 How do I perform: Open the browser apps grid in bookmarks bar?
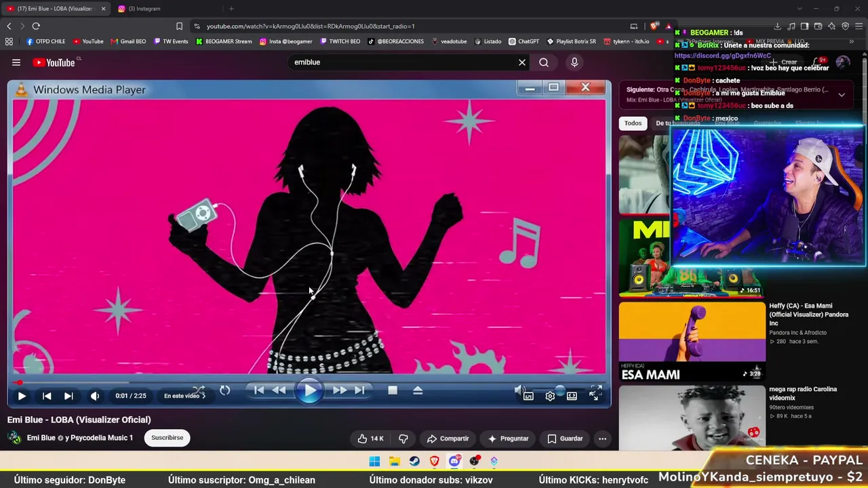tap(9, 41)
